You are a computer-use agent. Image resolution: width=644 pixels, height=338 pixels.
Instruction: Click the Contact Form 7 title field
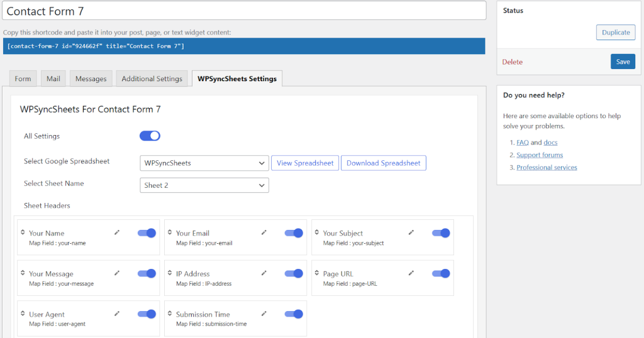tap(245, 11)
